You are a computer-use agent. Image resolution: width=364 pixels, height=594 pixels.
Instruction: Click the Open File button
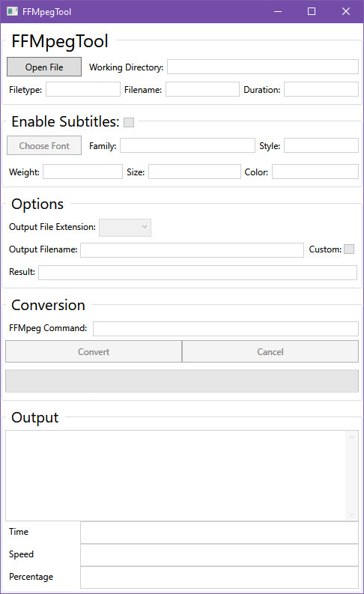pos(44,67)
